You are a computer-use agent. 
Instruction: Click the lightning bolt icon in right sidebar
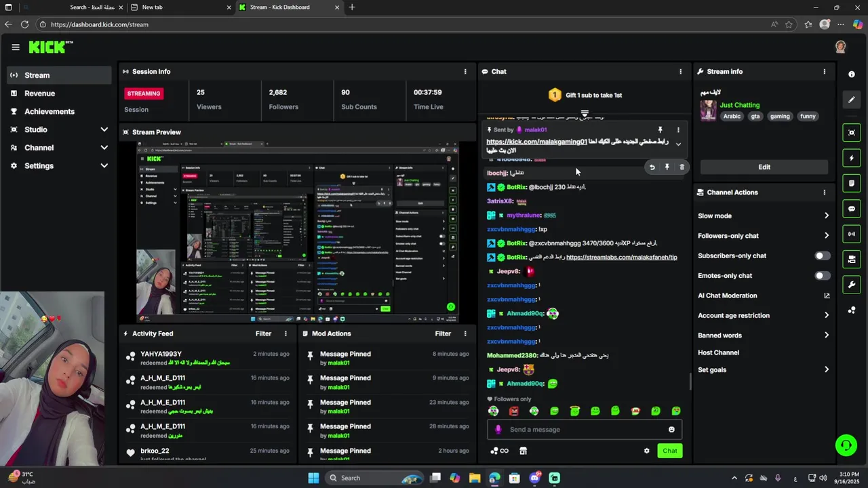pos(852,158)
